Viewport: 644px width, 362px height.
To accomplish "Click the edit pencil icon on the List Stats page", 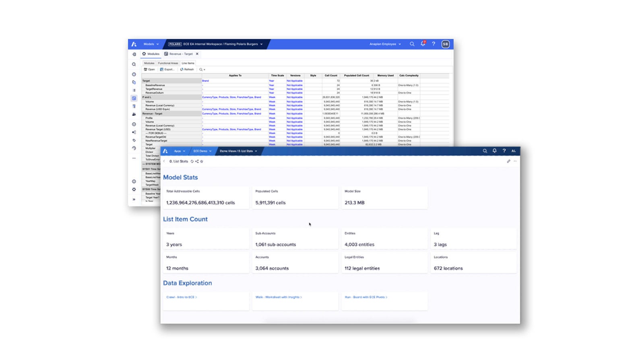I will (508, 161).
